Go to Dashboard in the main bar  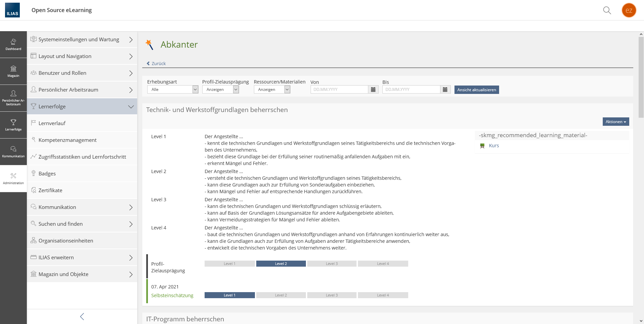(13, 45)
